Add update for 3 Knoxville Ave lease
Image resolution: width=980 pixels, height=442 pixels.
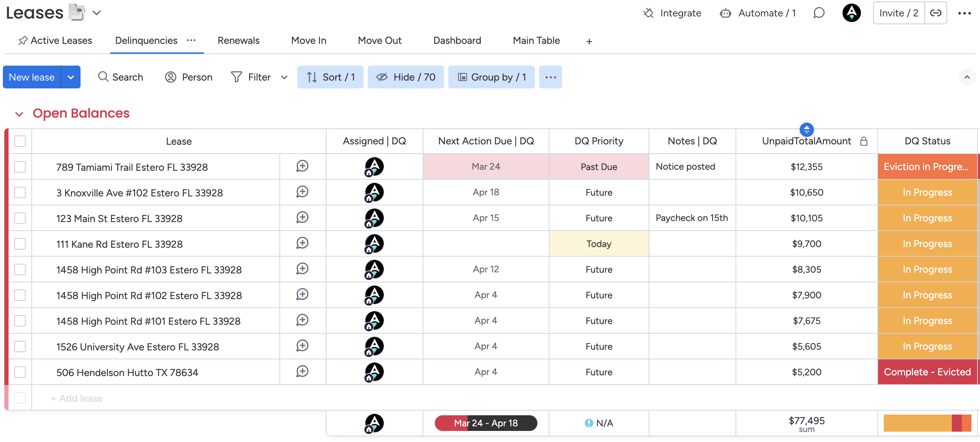click(302, 192)
